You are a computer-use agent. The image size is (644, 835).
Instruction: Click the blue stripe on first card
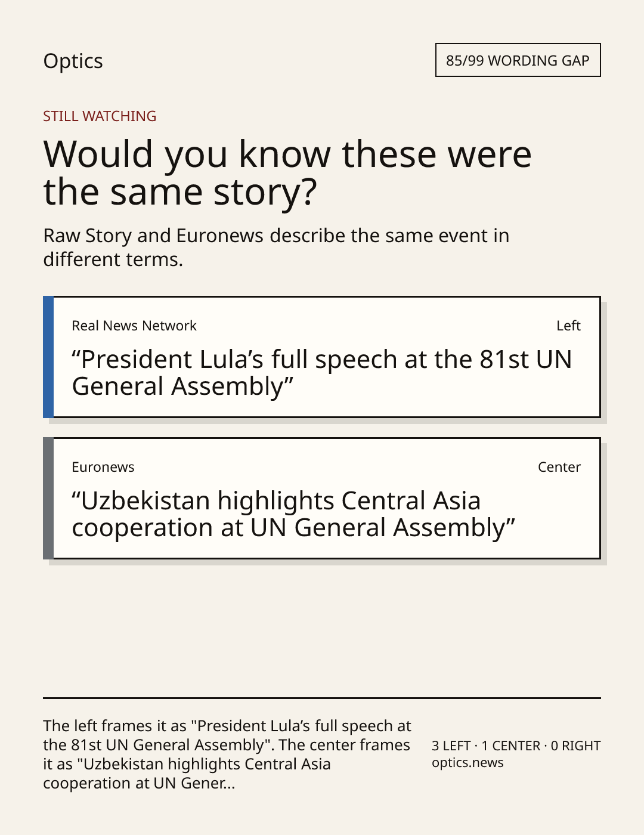point(48,357)
